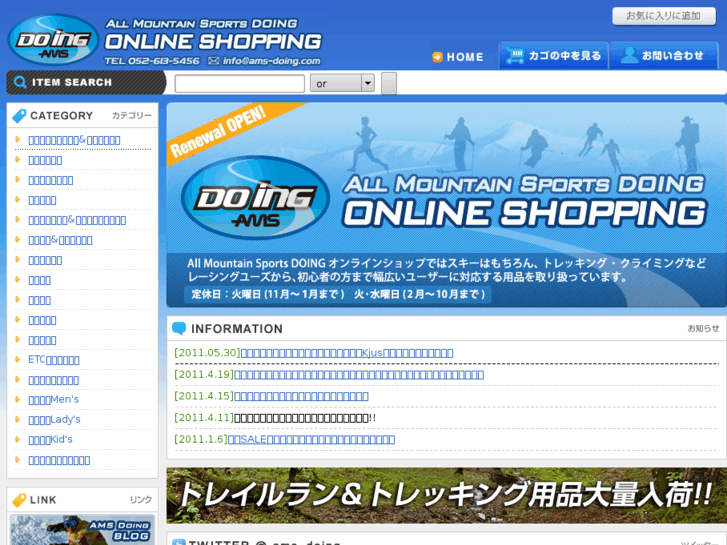727x545 pixels.
Task: Click the person icon on contact tab
Action: [x=629, y=55]
